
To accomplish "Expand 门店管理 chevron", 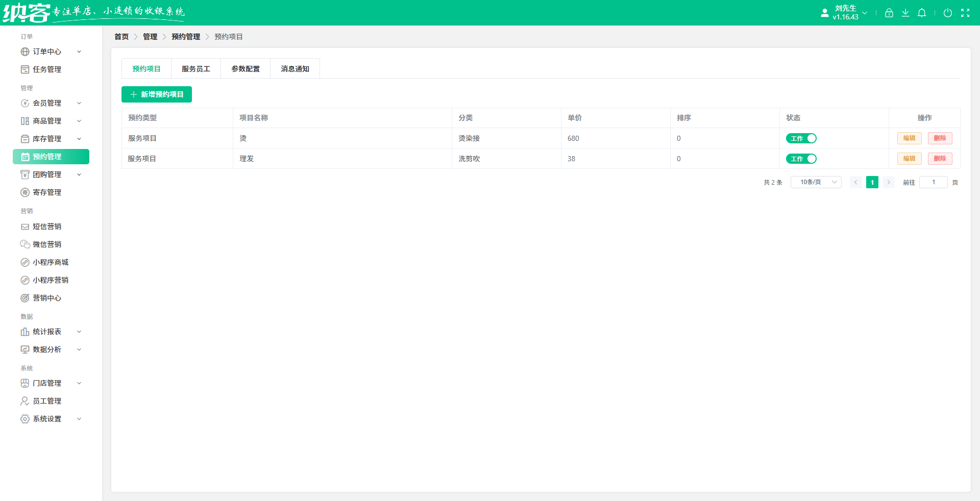I will pyautogui.click(x=79, y=383).
